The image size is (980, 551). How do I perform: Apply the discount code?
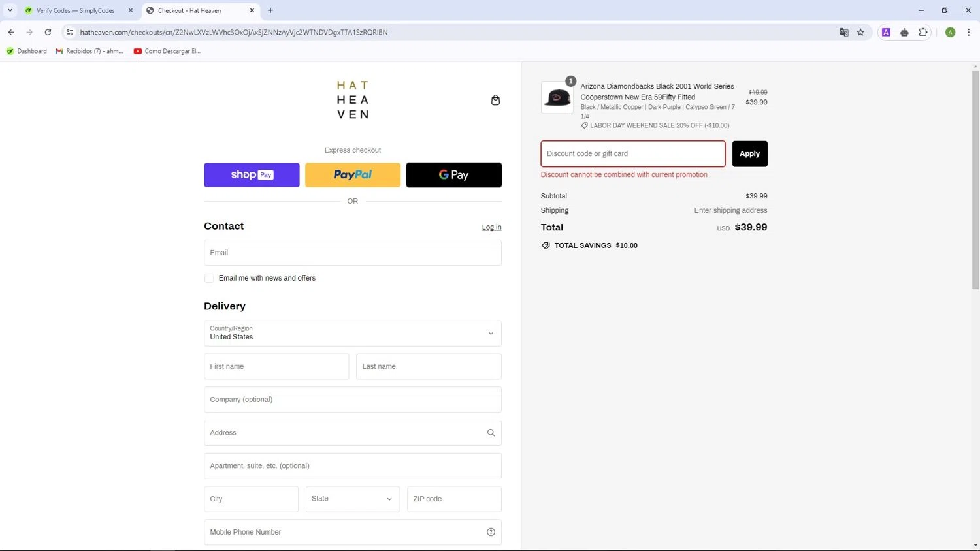(749, 154)
